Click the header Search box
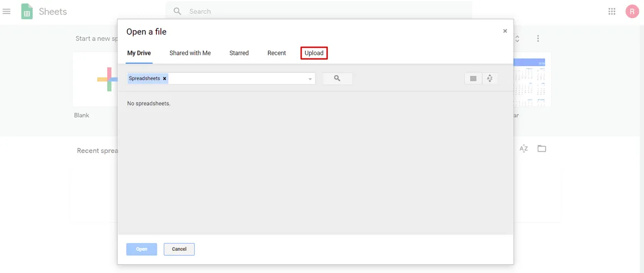 (x=319, y=11)
